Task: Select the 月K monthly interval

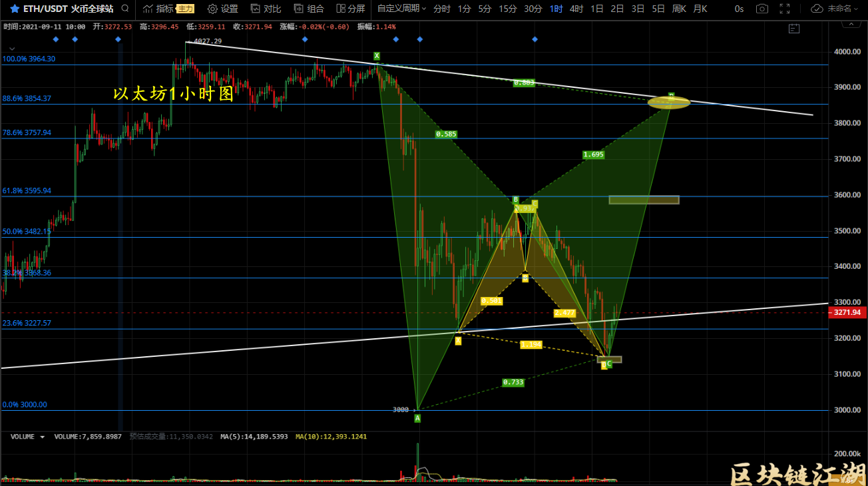Action: click(700, 9)
